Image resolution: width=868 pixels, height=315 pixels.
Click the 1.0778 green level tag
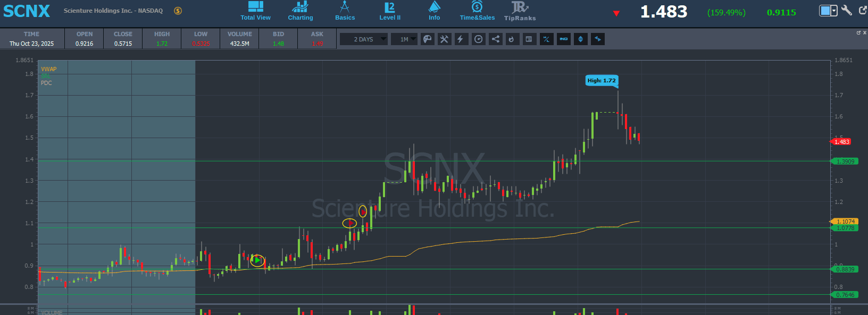(845, 228)
